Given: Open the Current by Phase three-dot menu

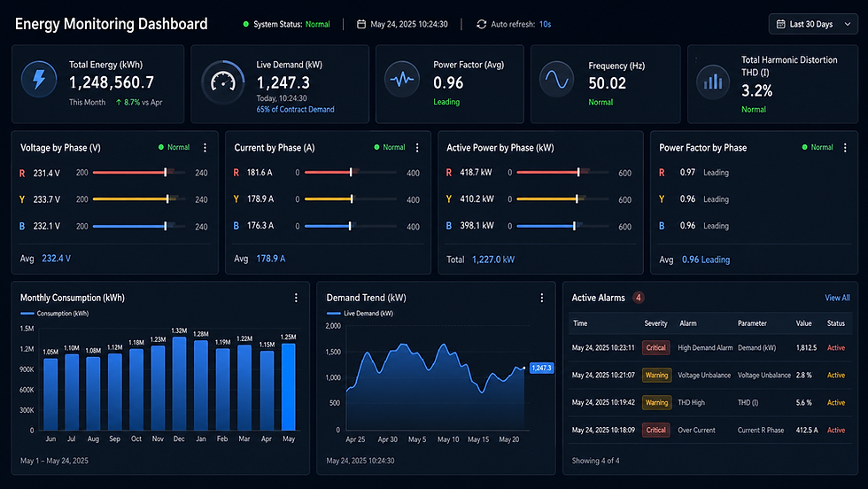Looking at the screenshot, I should [417, 148].
